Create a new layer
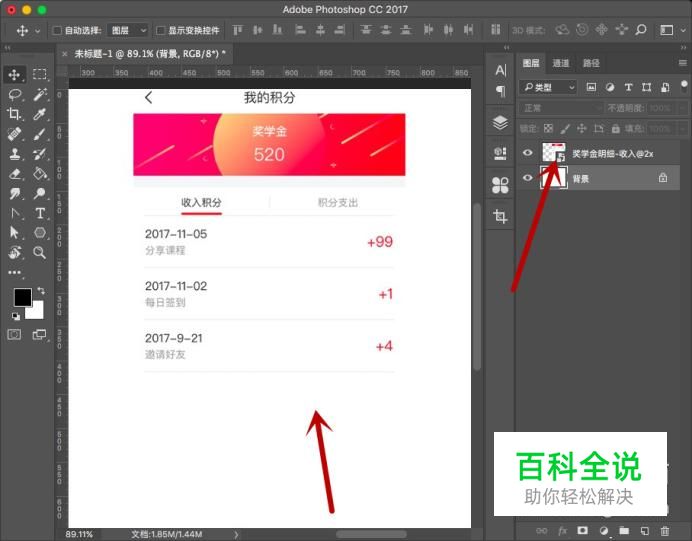The width and height of the screenshot is (692, 541). tap(645, 531)
